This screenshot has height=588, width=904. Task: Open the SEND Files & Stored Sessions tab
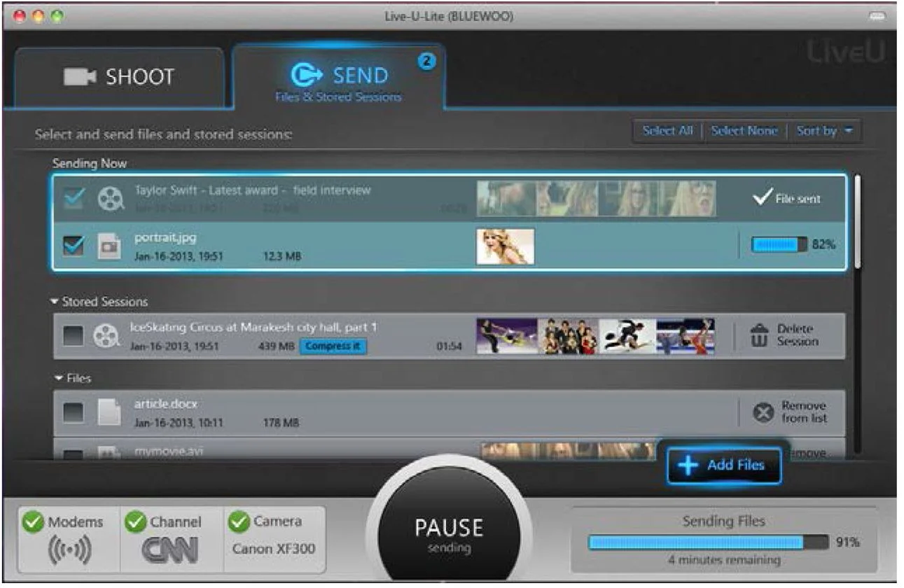[339, 77]
